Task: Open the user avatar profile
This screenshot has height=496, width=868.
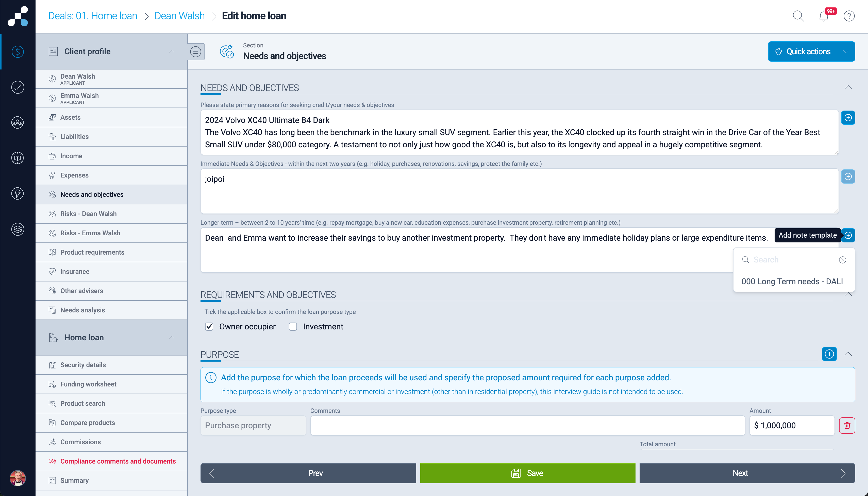Action: [18, 477]
